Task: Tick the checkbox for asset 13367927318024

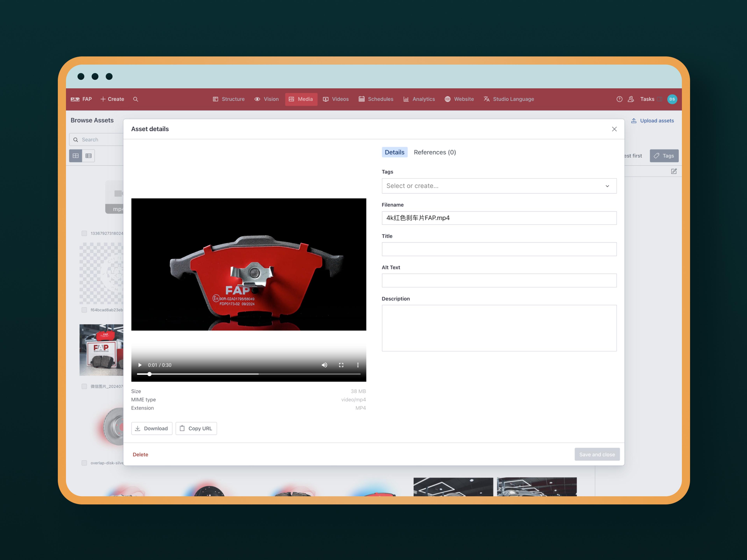Action: click(84, 234)
